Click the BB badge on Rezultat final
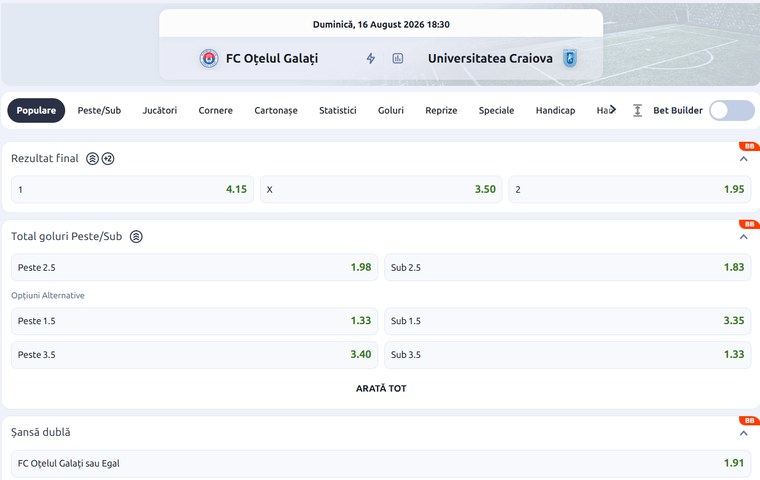This screenshot has height=480, width=760. coord(749,146)
